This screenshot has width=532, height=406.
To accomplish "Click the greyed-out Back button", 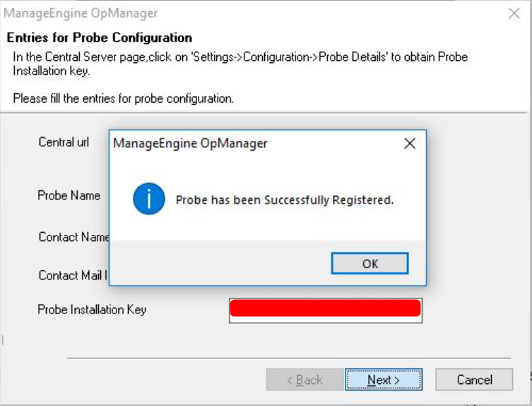I will (305, 380).
